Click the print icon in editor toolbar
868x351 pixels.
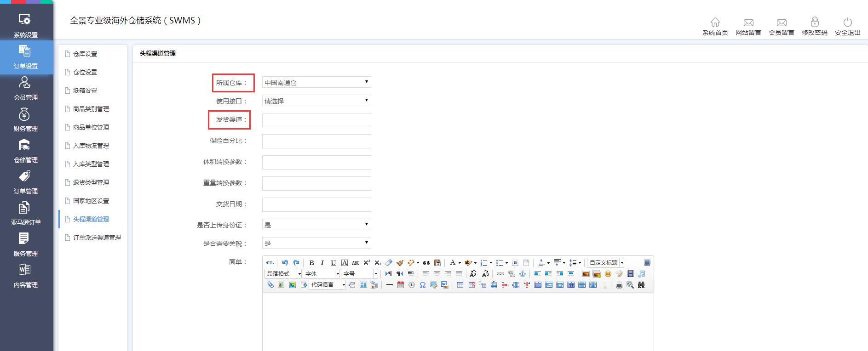pyautogui.click(x=619, y=285)
